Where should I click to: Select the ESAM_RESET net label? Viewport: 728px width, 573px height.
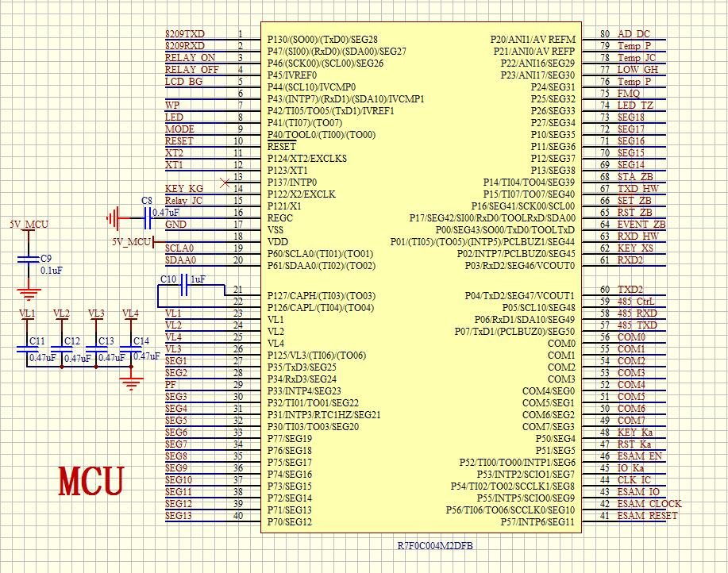tap(647, 516)
